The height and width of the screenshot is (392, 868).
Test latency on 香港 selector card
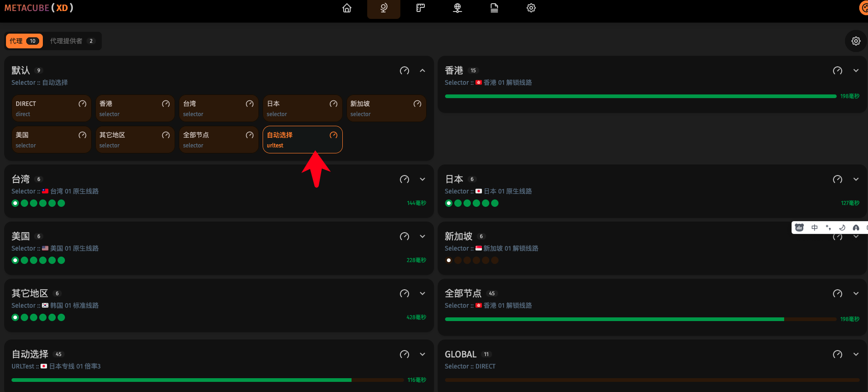pyautogui.click(x=166, y=104)
